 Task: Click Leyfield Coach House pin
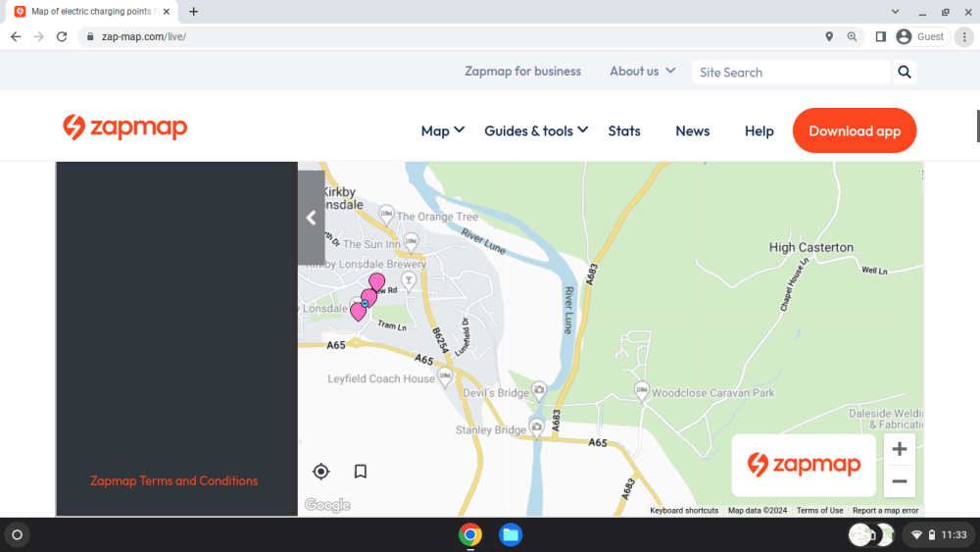[445, 376]
